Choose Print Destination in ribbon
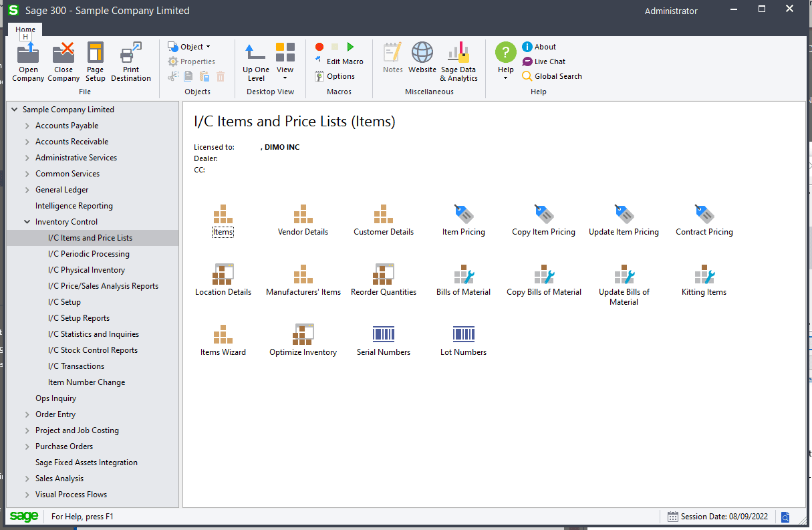Screen dimensions: 812x530 (131, 62)
